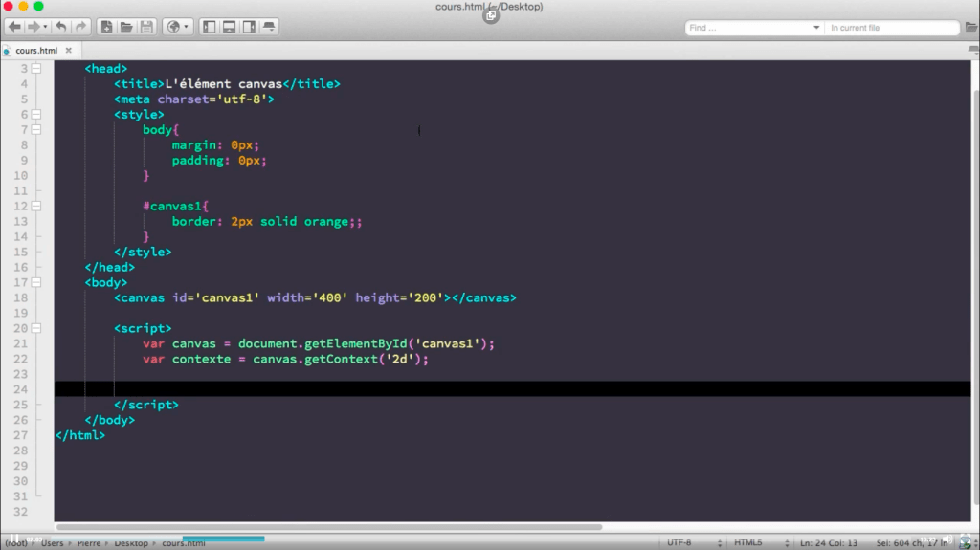Create a new file

coord(106,27)
